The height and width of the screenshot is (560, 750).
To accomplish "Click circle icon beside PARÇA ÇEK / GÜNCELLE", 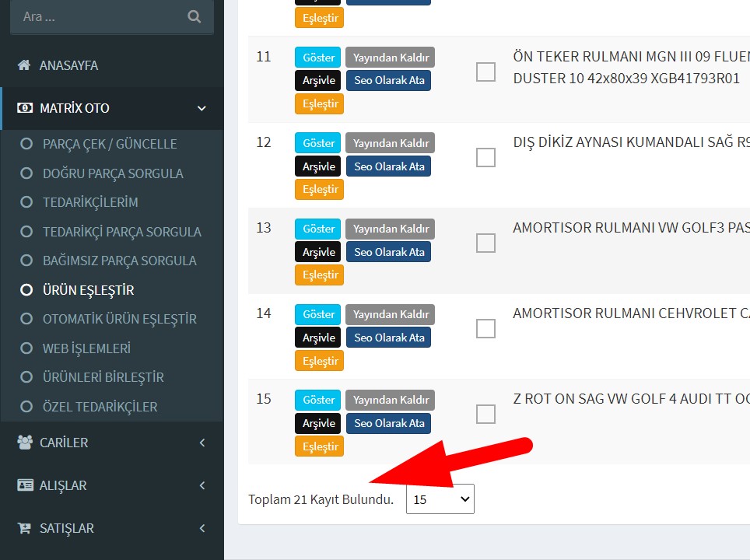I will pos(26,144).
